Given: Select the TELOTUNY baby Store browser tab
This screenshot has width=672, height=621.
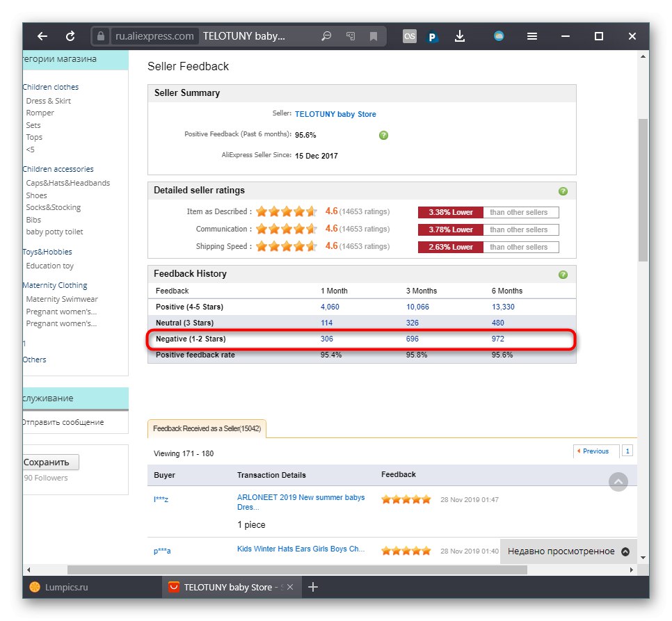Looking at the screenshot, I should click(x=232, y=587).
